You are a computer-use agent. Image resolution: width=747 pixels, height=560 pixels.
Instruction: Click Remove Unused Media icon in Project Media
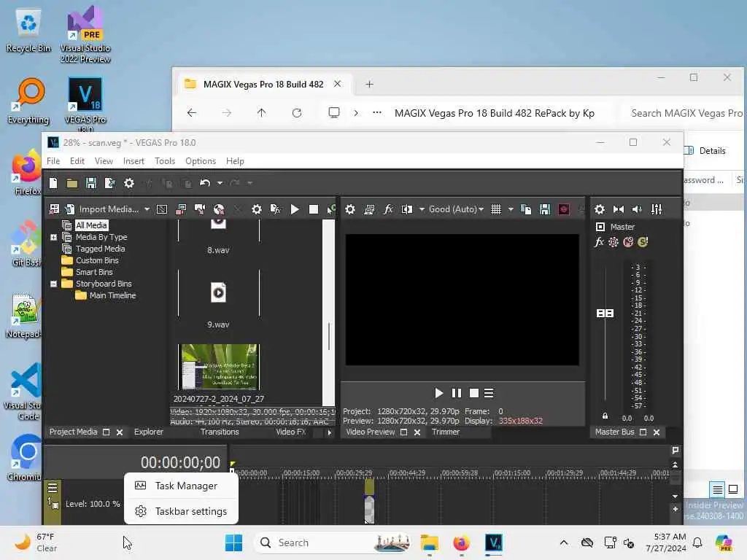54,209
